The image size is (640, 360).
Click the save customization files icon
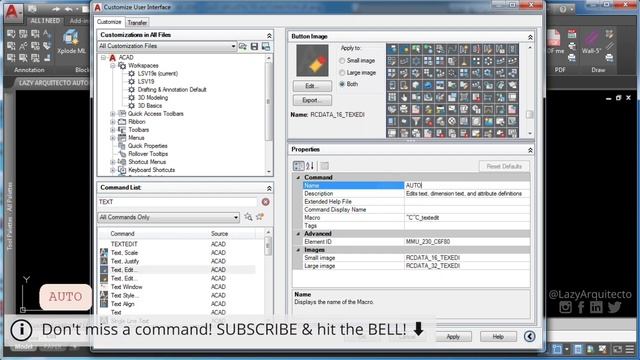point(254,46)
